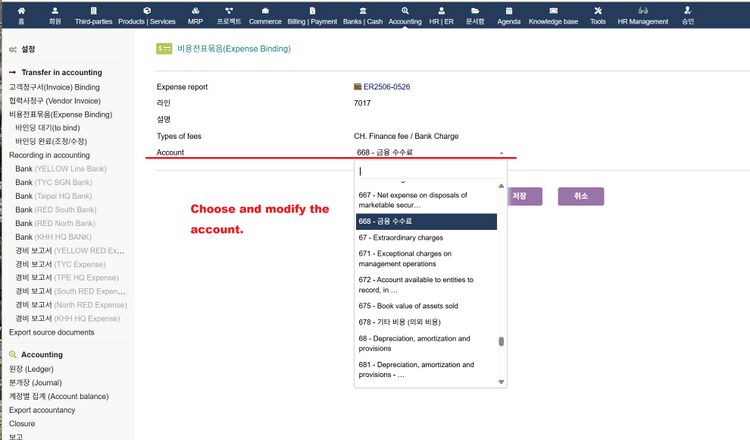Choose 675 - Book value of assets sold

click(x=408, y=306)
